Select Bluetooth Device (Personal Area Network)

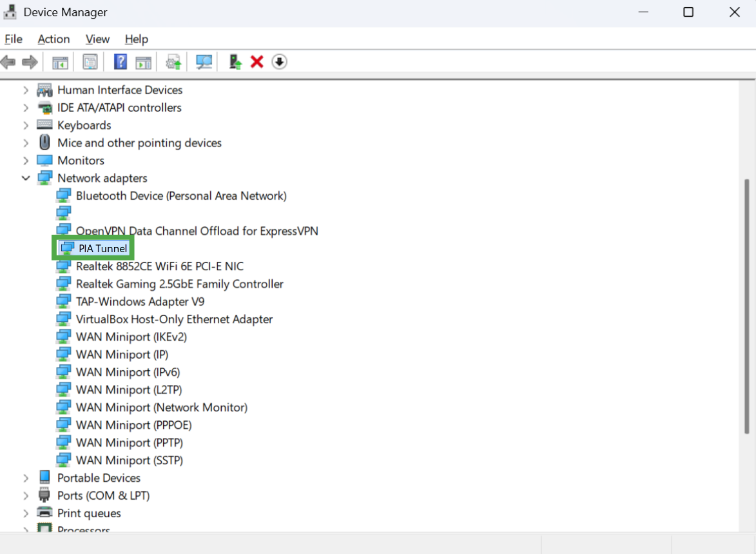[181, 195]
